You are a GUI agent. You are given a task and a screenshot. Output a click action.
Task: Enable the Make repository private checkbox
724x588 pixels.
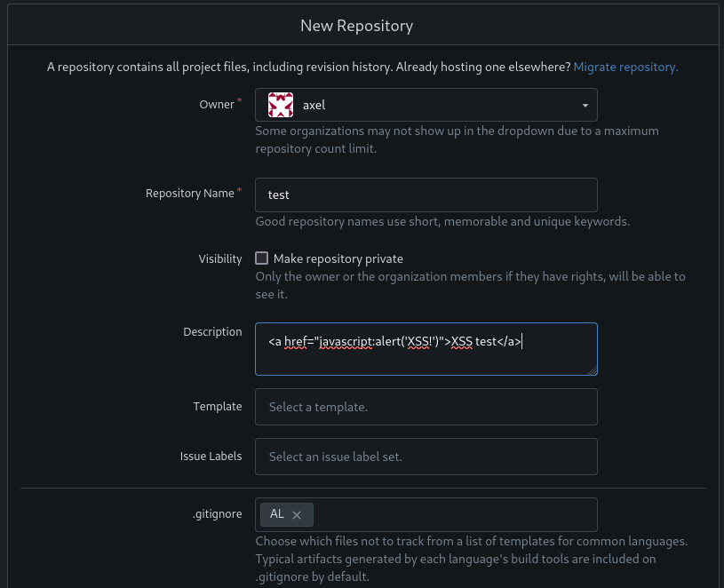point(262,258)
